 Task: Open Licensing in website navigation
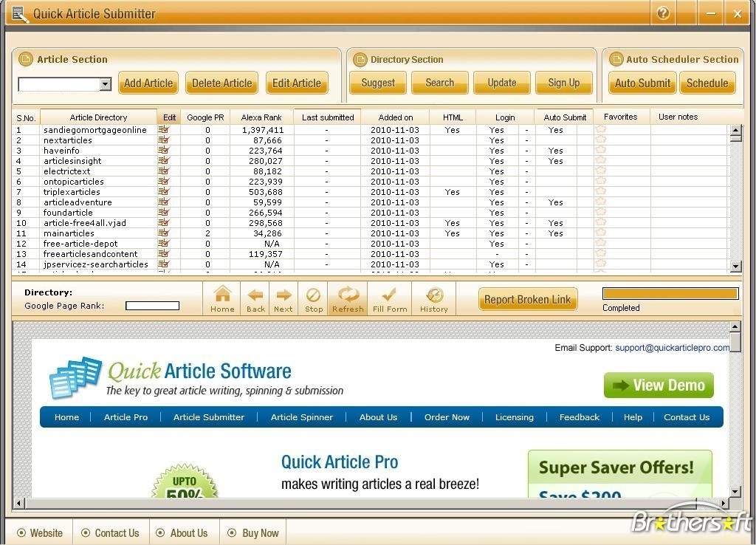click(515, 417)
